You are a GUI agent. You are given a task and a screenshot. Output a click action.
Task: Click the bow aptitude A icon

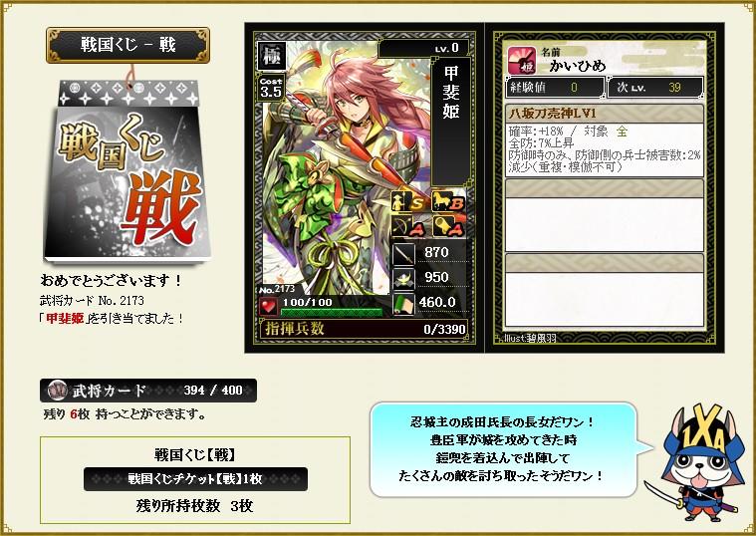tap(408, 226)
